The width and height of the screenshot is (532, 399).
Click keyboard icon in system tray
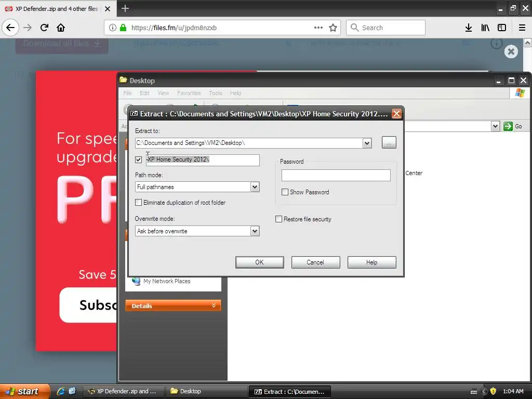click(x=474, y=392)
